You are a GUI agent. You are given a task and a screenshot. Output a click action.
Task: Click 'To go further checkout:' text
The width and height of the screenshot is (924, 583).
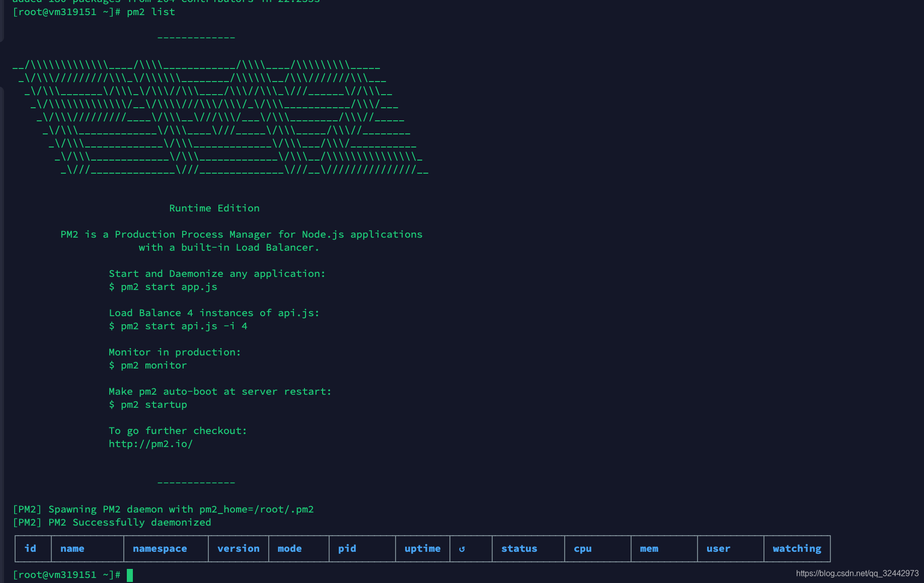[x=178, y=431]
